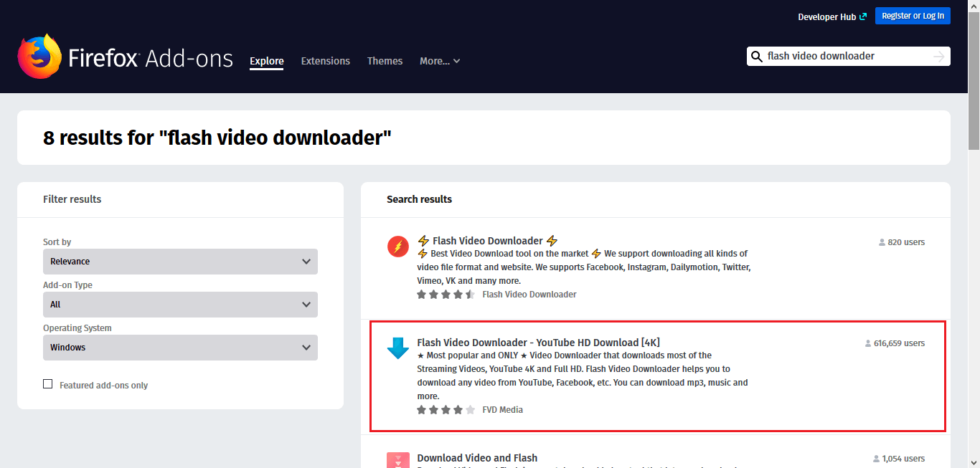
Task: Click the 1,054 users text
Action: 903,459
